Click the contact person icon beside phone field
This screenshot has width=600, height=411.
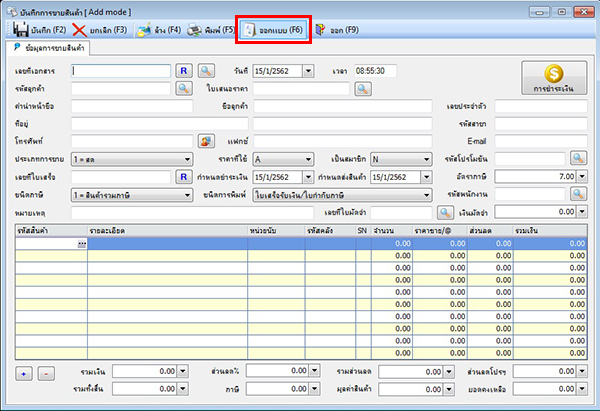[206, 141]
